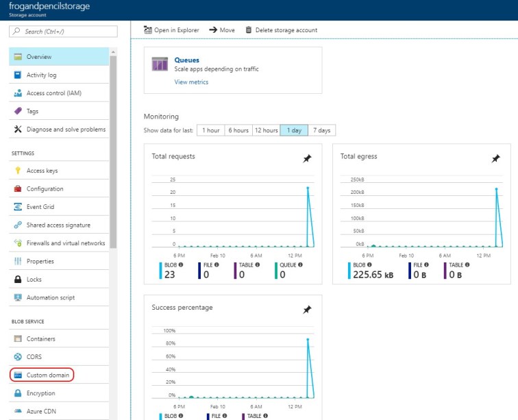Select the 1 hour time range
This screenshot has height=420, width=518.
tap(210, 130)
